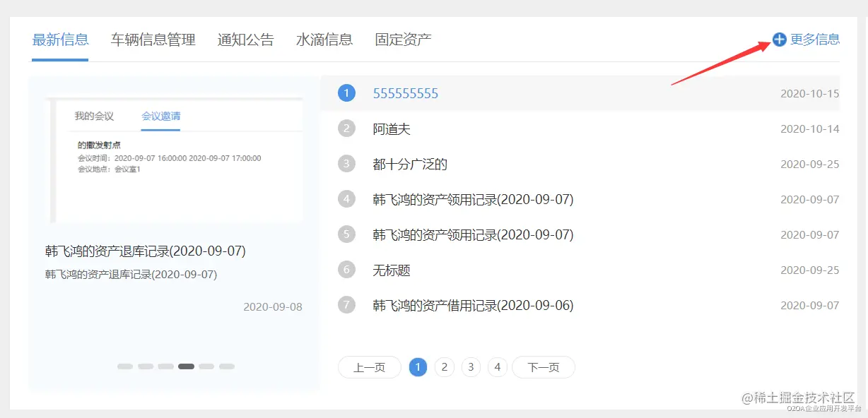Click the number 7 badge beside 资产借用记录
868x418 pixels.
click(346, 305)
